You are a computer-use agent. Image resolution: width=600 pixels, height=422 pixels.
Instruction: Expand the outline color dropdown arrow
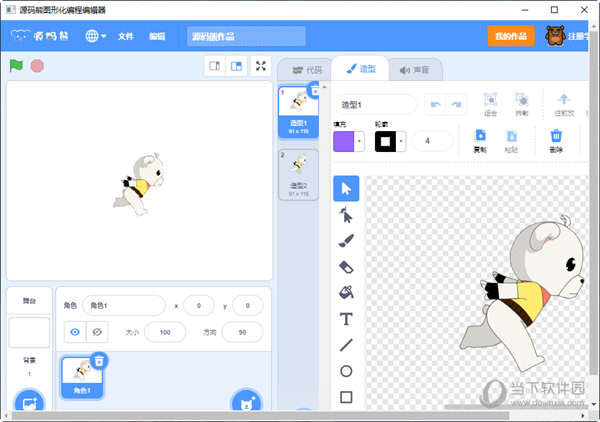pyautogui.click(x=401, y=141)
